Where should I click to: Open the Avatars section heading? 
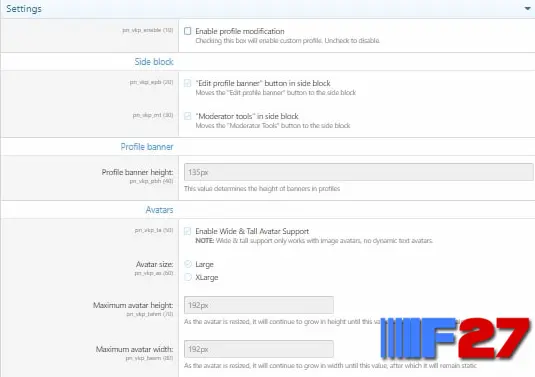(x=159, y=209)
